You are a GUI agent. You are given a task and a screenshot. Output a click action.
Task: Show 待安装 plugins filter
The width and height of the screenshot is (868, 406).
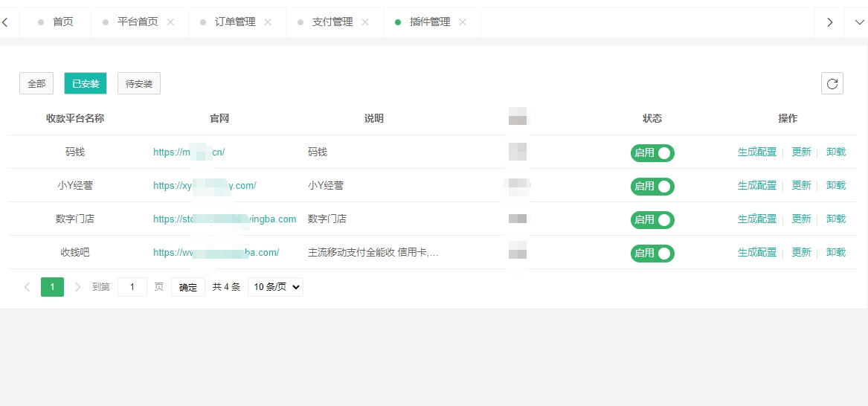coord(139,84)
